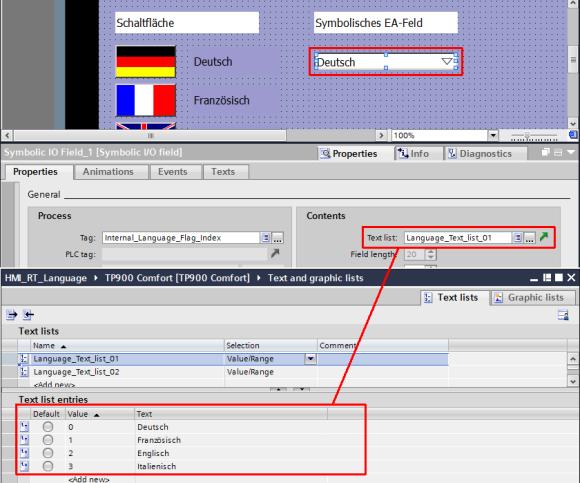Click the PLC tag jump arrow icon

275,254
